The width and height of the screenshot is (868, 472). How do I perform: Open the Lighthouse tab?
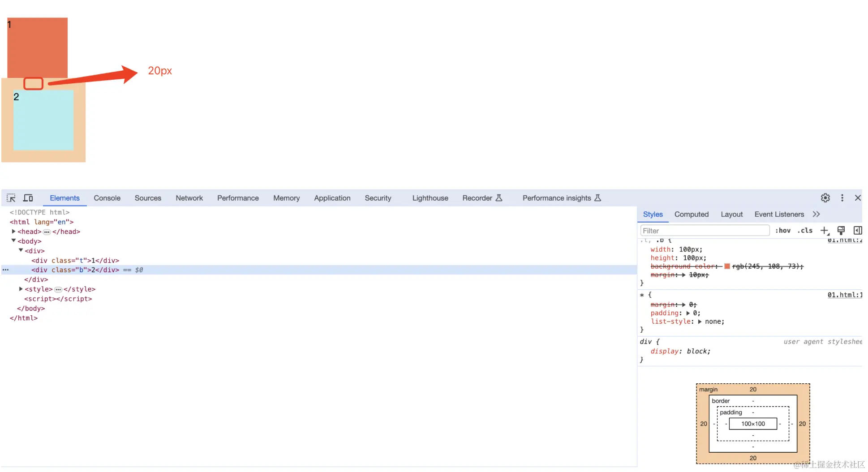click(430, 198)
